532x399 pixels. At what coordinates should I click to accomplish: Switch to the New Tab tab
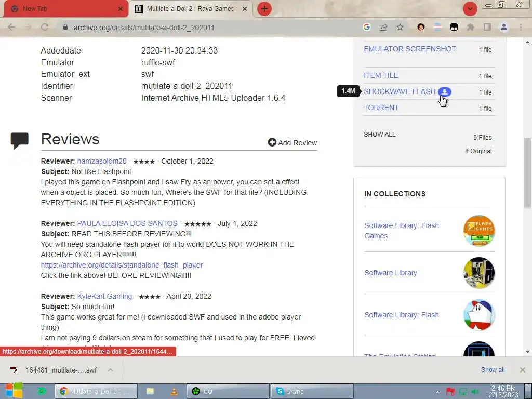pos(64,9)
